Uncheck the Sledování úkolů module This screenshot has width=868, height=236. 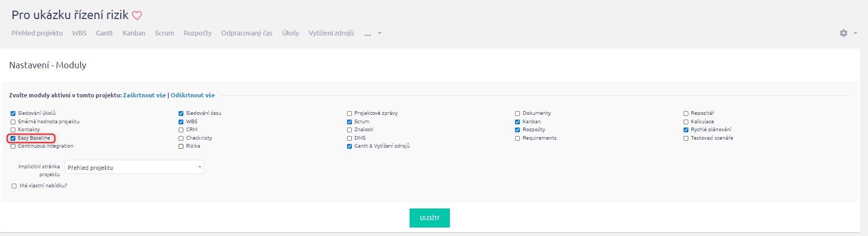13,113
